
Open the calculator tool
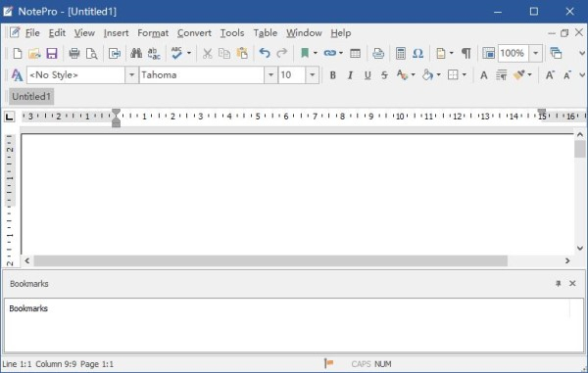point(401,53)
